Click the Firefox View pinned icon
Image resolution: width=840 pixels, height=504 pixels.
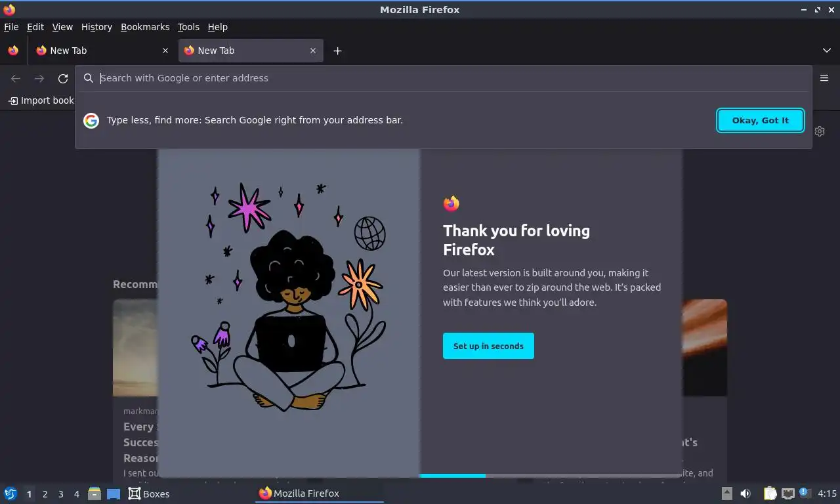13,51
